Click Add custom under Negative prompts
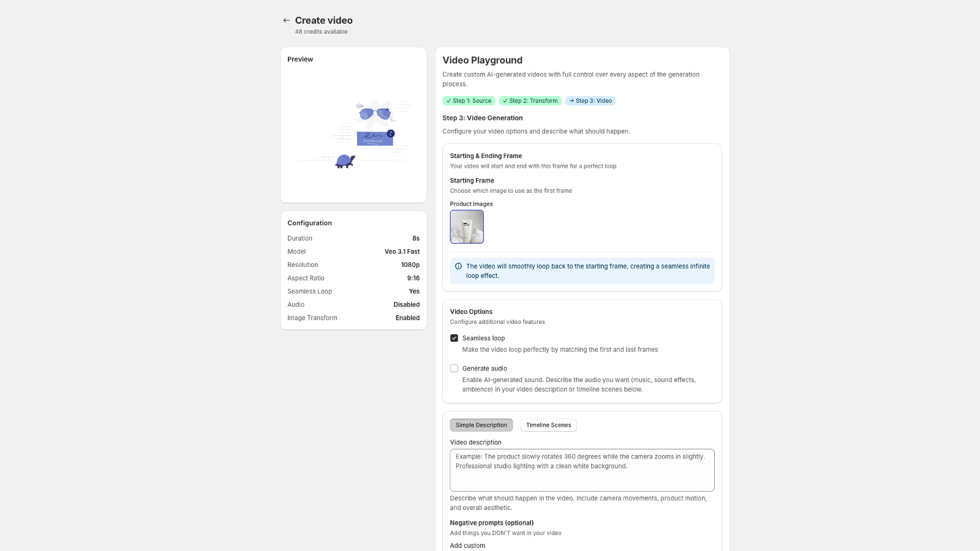The image size is (980, 551). point(467,545)
